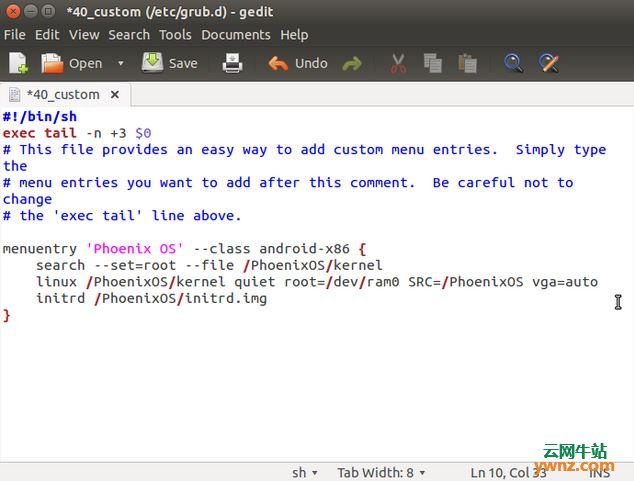Click the window title *40_custom (/etc/grub.d) - gedit
The image size is (634, 481).
pos(170,12)
